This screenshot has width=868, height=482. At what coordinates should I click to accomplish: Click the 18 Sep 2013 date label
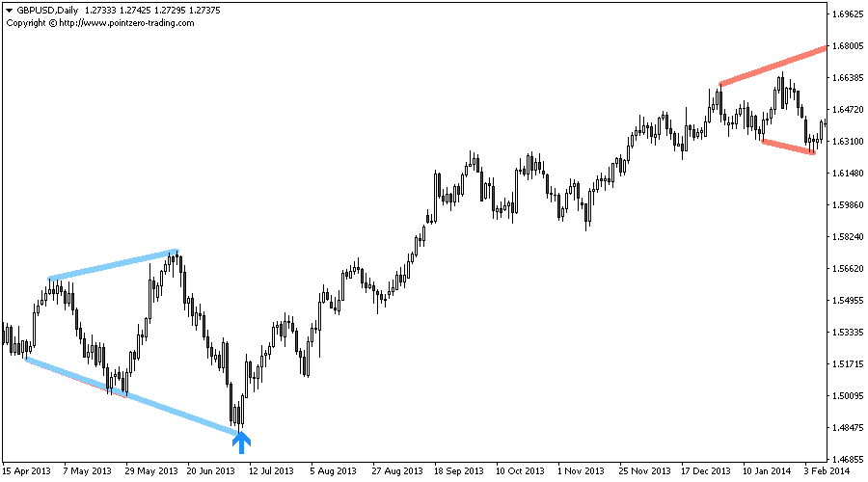[x=457, y=471]
